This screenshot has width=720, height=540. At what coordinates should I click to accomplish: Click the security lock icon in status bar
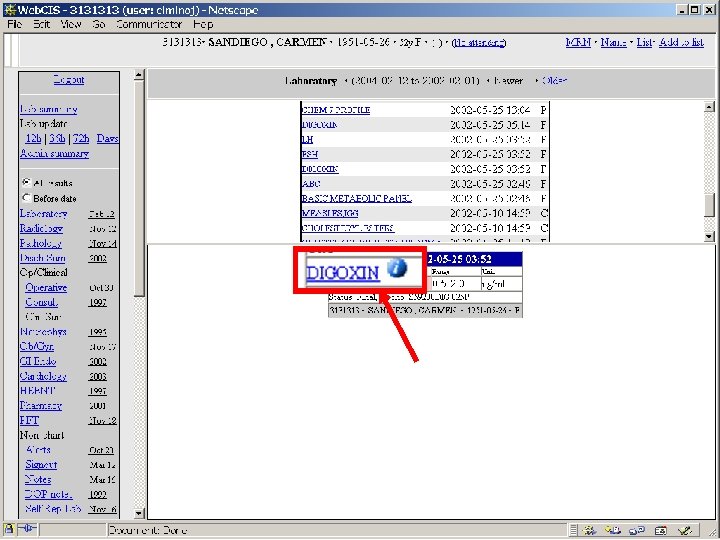(8, 529)
